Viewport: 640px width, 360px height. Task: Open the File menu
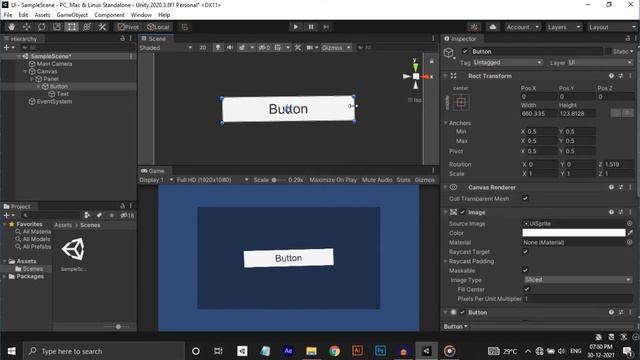8,15
